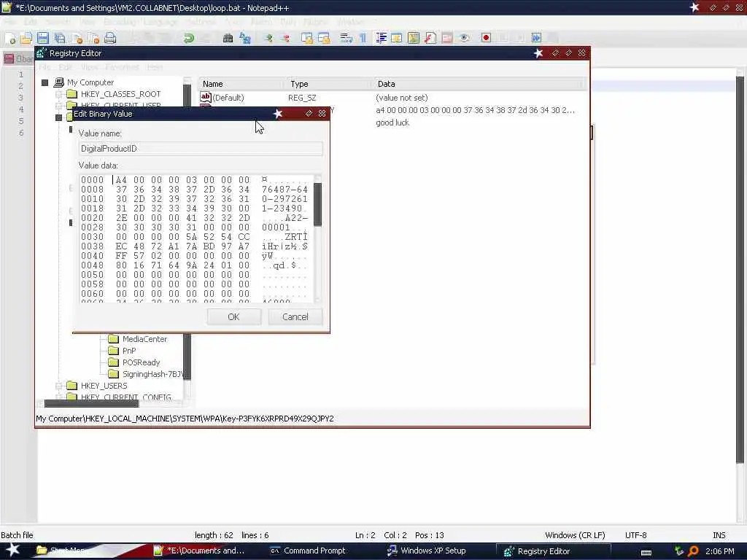747x560 pixels.
Task: Collapse the HKEY_LOCAL_MACHINE node toggle
Action: tap(58, 117)
